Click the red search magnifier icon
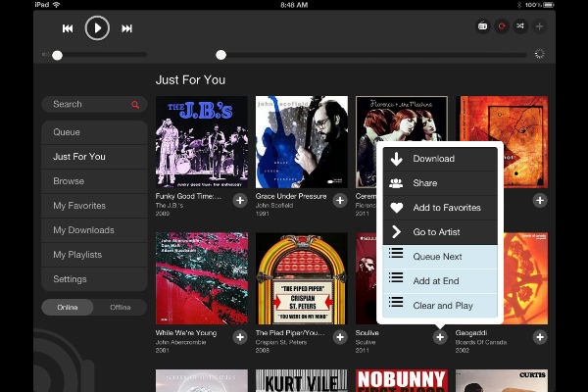The image size is (588, 392). [x=135, y=105]
